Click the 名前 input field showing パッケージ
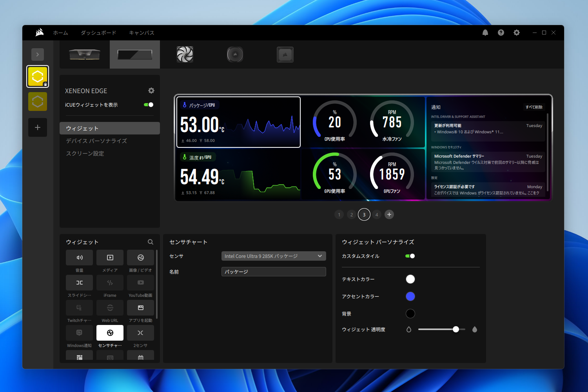 pos(273,271)
